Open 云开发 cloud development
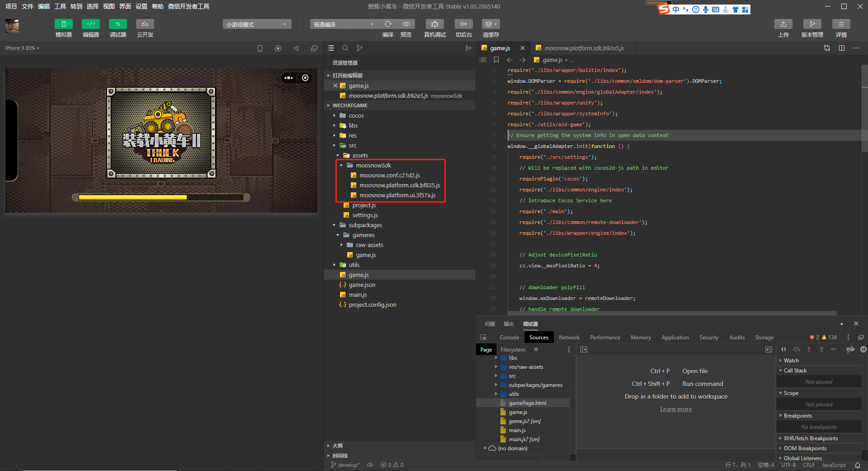This screenshot has width=868, height=471. (x=145, y=24)
